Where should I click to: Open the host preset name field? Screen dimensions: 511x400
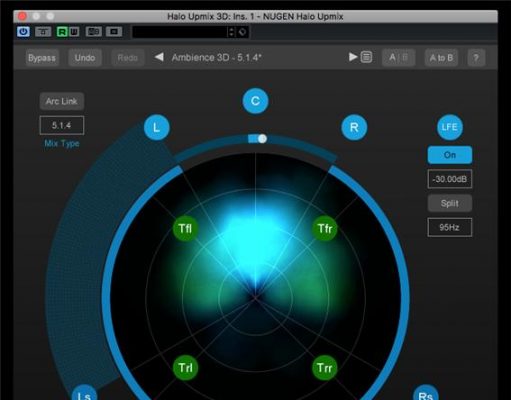(x=179, y=32)
